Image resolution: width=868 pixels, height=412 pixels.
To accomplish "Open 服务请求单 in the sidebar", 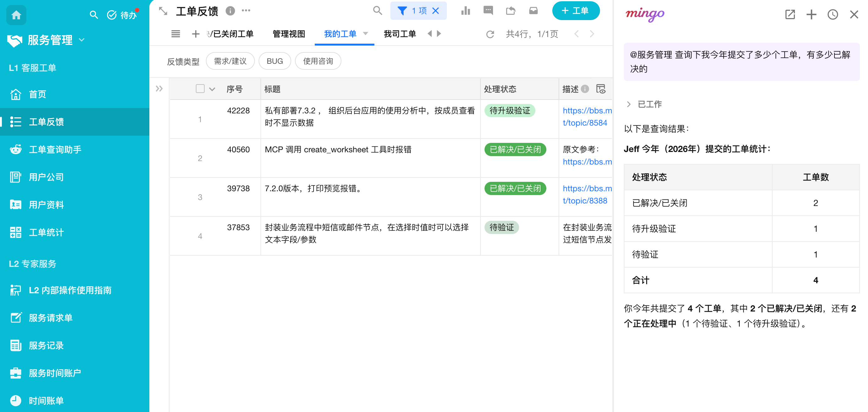I will [x=74, y=318].
